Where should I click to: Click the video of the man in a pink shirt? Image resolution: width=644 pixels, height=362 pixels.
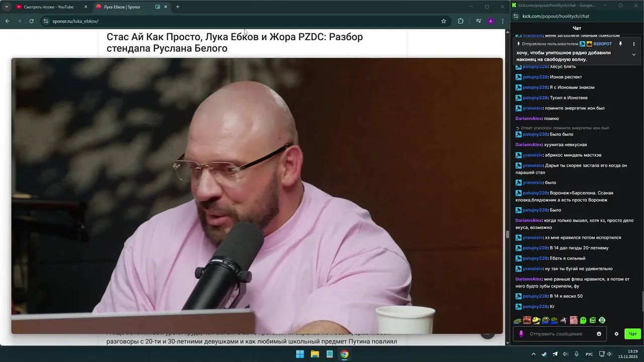click(257, 196)
